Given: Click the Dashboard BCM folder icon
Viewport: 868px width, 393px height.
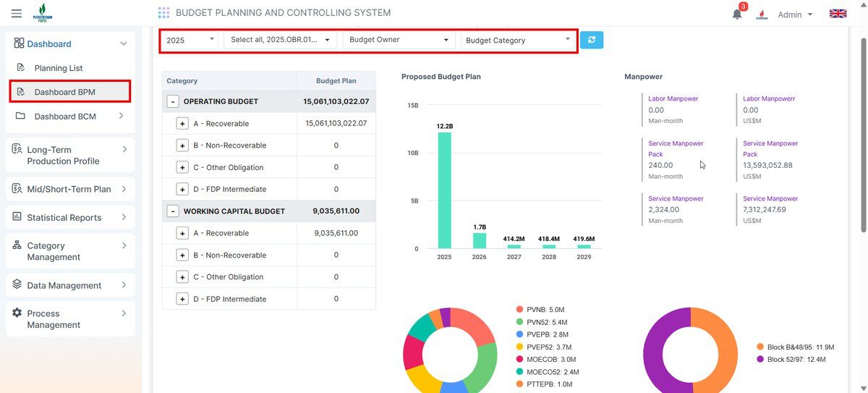Looking at the screenshot, I should point(20,116).
